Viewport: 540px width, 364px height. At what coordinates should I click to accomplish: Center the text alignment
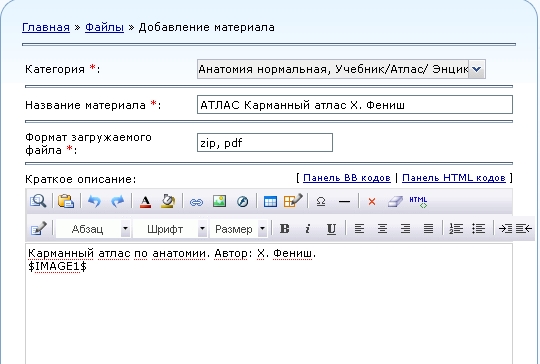[x=382, y=229]
